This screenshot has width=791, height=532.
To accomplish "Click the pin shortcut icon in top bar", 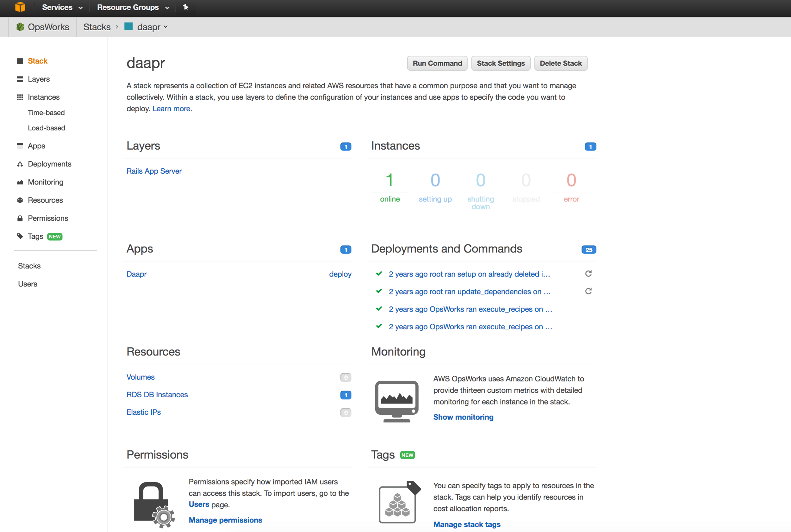I will [x=185, y=7].
